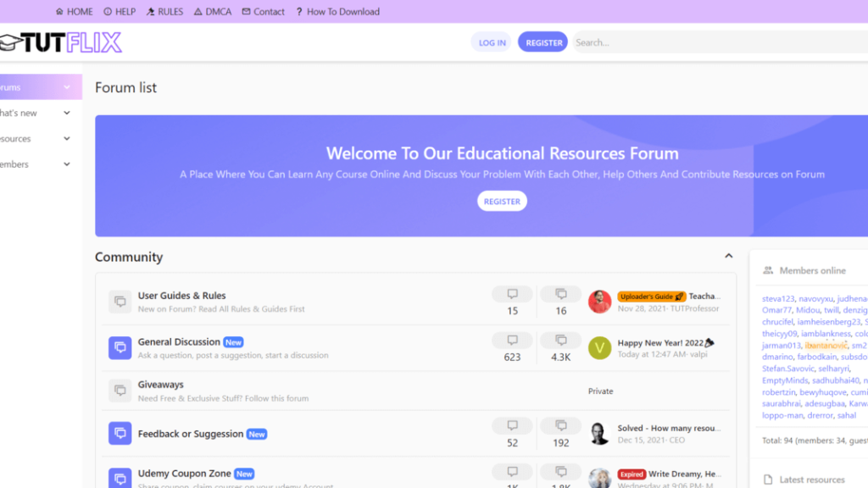Open the Udemy Coupon Zone forum icon
Screen dimensions: 868x488
[x=119, y=477]
